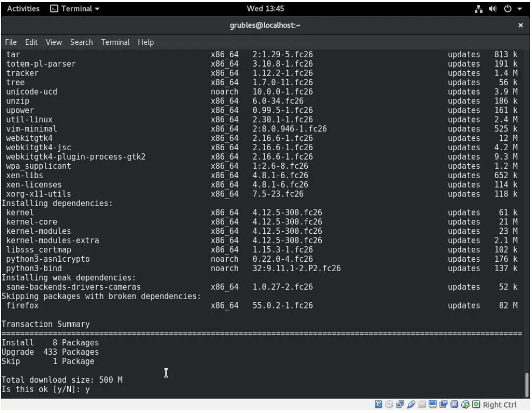Click version 32:9.11.1-2.P2.fc26 text
The height and width of the screenshot is (413, 532).
(296, 269)
